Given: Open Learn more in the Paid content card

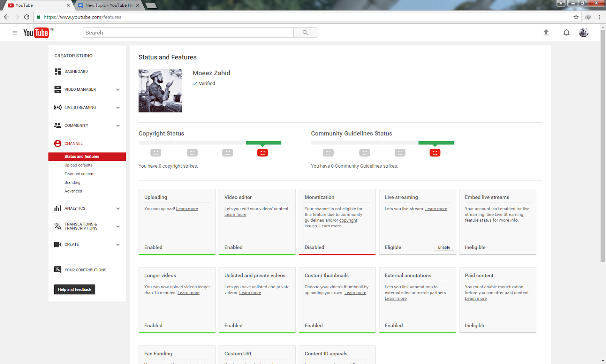Looking at the screenshot, I should (x=476, y=299).
